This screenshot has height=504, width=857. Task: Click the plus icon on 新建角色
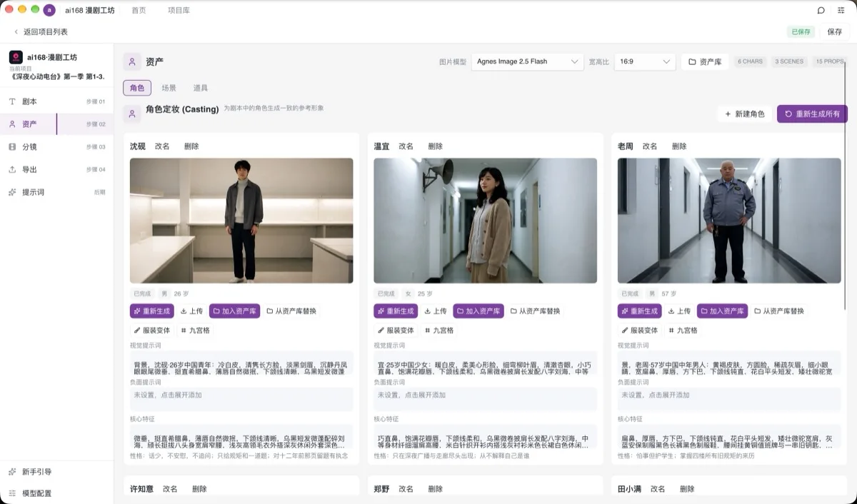(x=728, y=114)
